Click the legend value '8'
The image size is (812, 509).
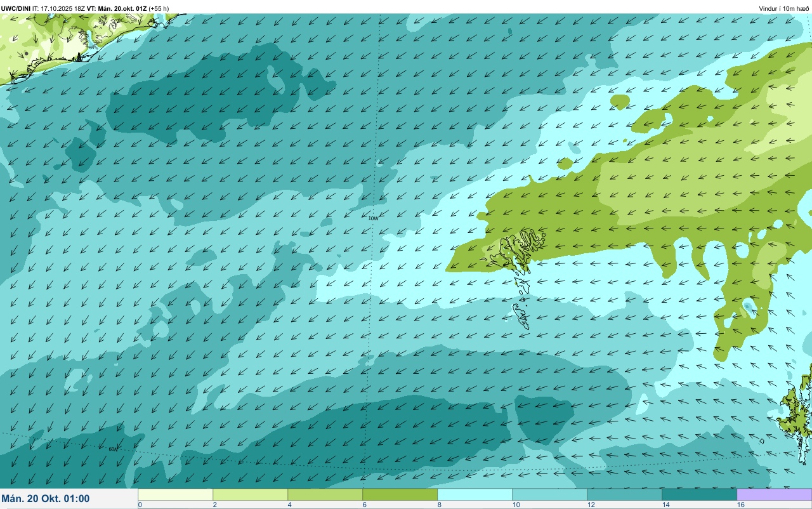[x=439, y=505]
